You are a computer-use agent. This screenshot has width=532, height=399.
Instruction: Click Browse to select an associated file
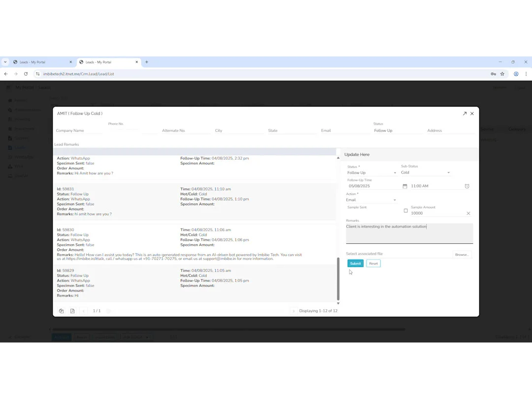[462, 254]
